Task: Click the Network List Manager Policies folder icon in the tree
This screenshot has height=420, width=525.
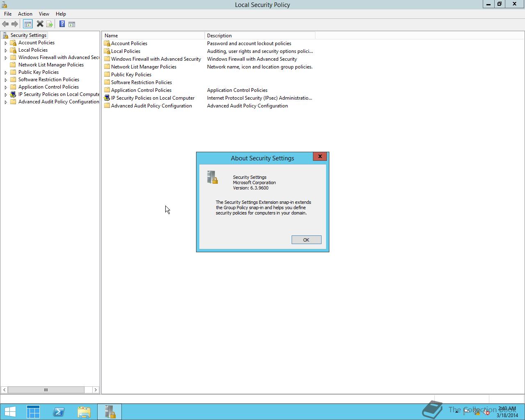Action: (13, 65)
